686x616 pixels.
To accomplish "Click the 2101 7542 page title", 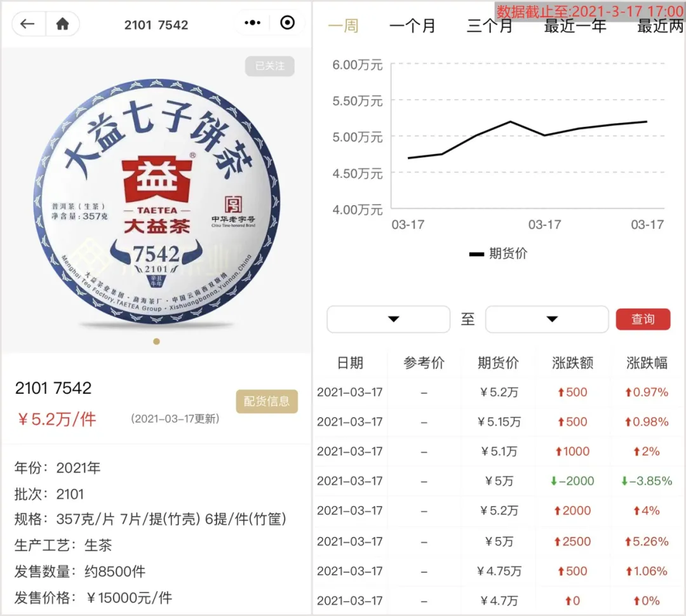I will coord(156,25).
